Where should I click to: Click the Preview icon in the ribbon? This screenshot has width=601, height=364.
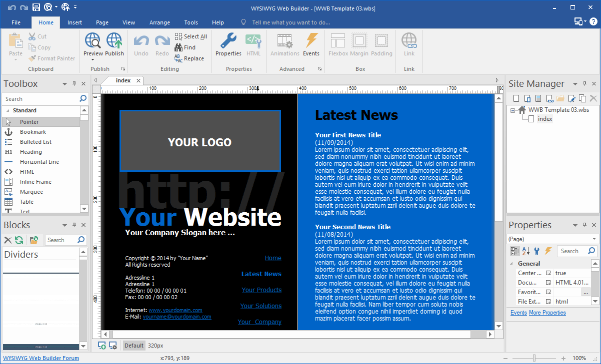(93, 41)
